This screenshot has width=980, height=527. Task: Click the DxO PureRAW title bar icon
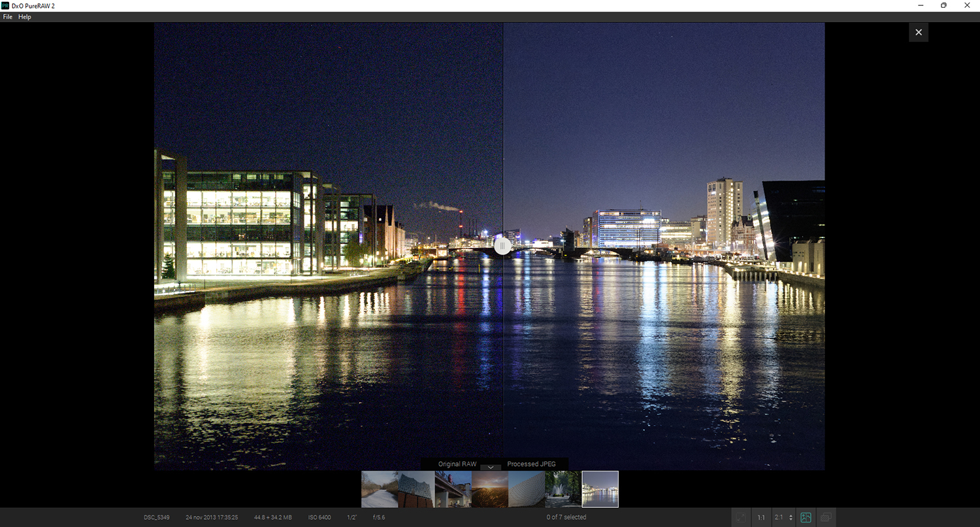(5, 5)
